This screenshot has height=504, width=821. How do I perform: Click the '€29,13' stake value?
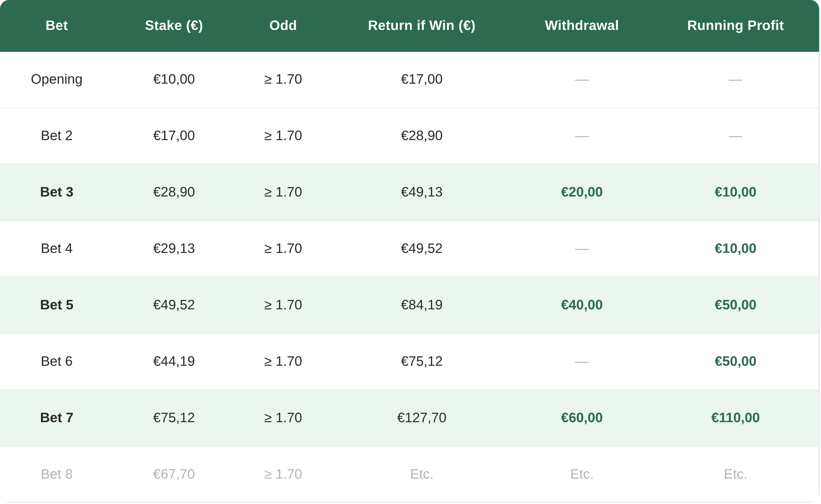(174, 249)
